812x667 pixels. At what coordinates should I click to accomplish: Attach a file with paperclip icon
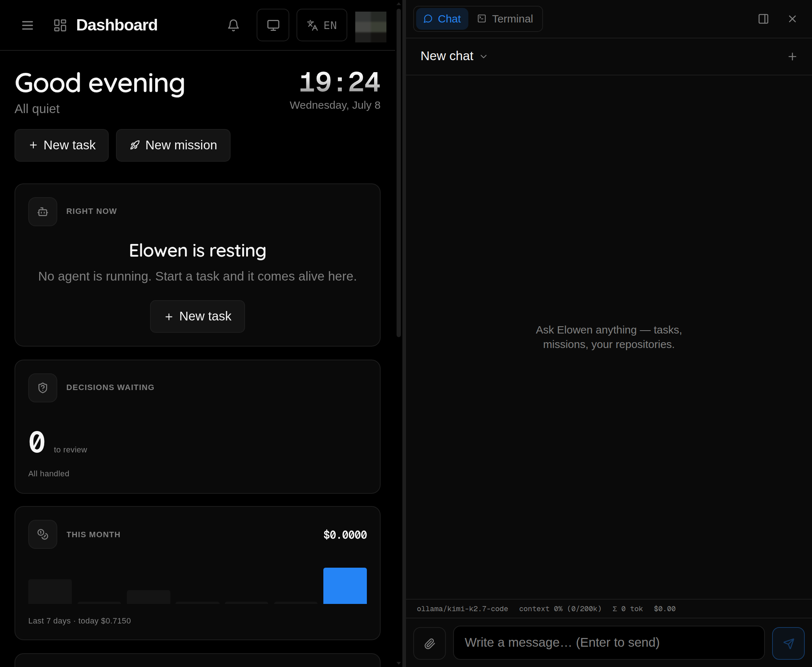coord(430,643)
